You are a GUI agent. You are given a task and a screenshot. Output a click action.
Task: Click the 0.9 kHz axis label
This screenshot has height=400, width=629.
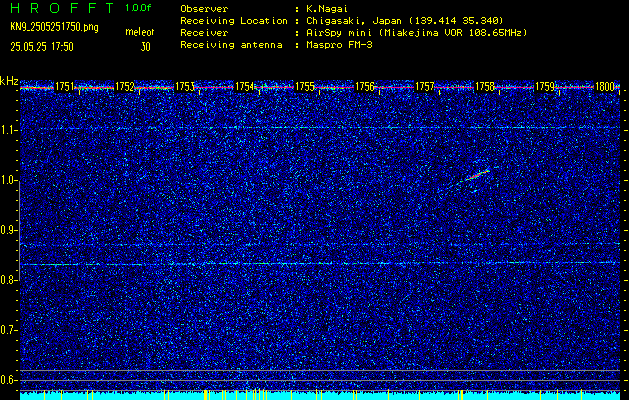[x=9, y=230]
